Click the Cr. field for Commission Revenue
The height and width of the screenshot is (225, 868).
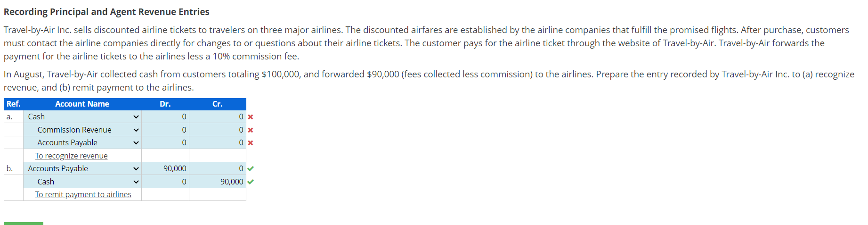point(218,130)
